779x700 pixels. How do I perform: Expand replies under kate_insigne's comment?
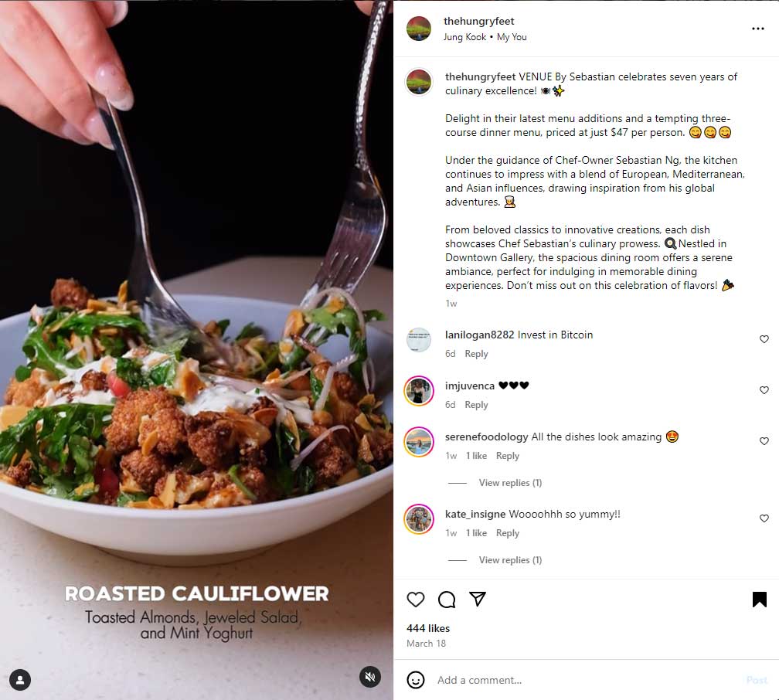tap(510, 560)
